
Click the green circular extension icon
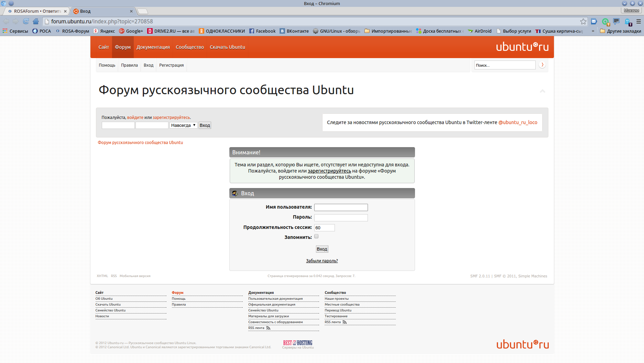605,22
